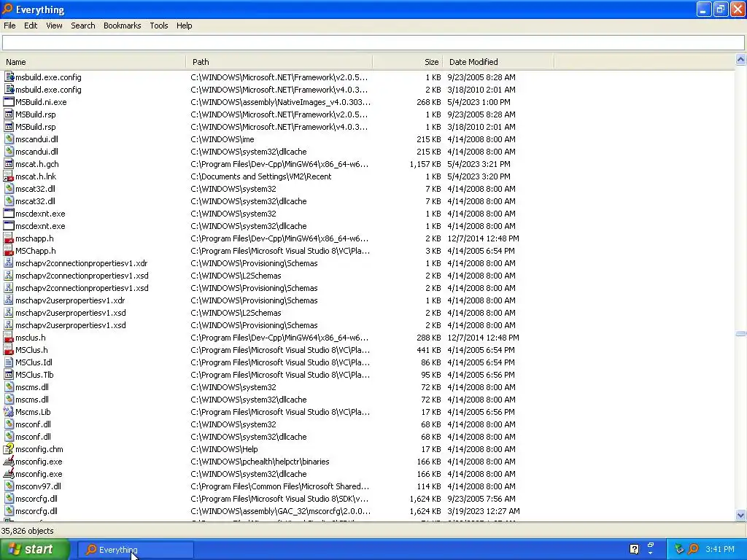Open the Search menu
This screenshot has width=747, height=560.
pos(83,26)
